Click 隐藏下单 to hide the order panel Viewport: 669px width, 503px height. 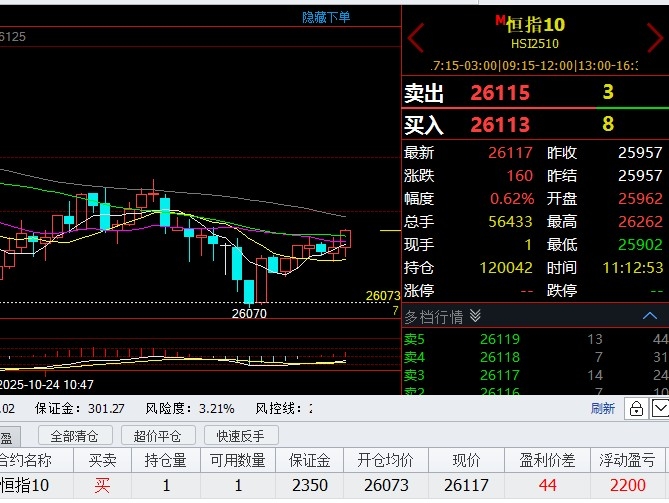(x=326, y=17)
